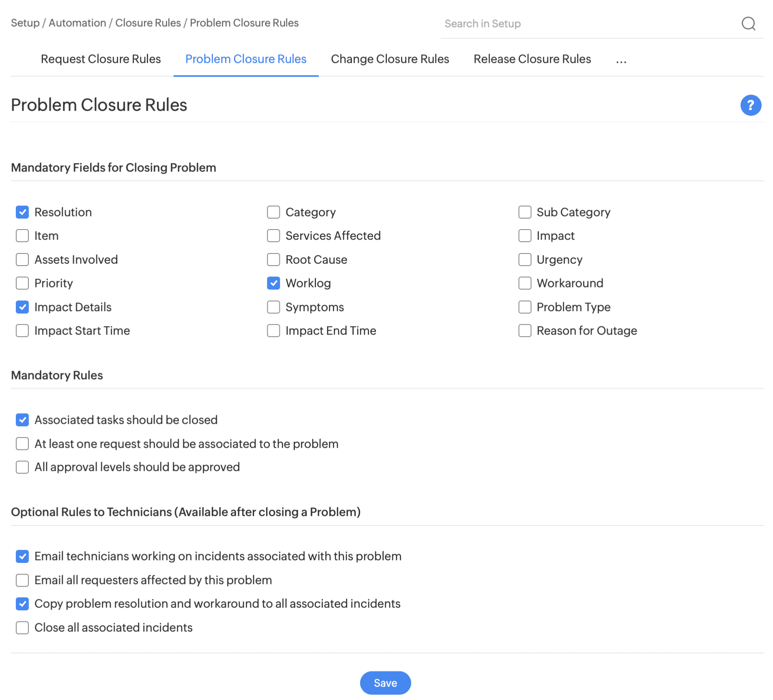Tick the Impact Start Time checkbox

point(22,331)
